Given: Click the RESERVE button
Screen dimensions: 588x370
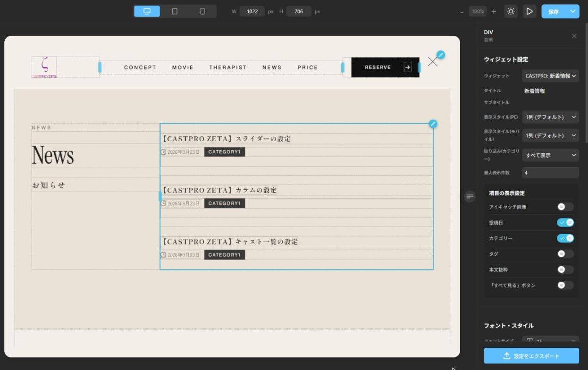Looking at the screenshot, I should [x=385, y=67].
